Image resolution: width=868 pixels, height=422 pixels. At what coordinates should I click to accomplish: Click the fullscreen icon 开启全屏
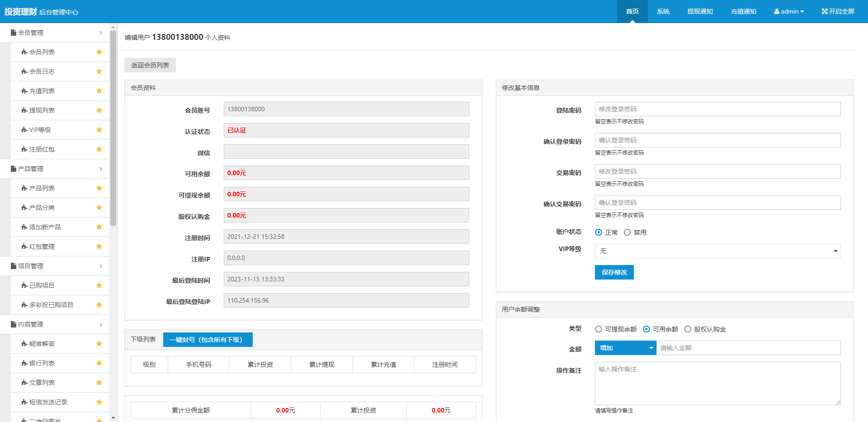(x=824, y=11)
